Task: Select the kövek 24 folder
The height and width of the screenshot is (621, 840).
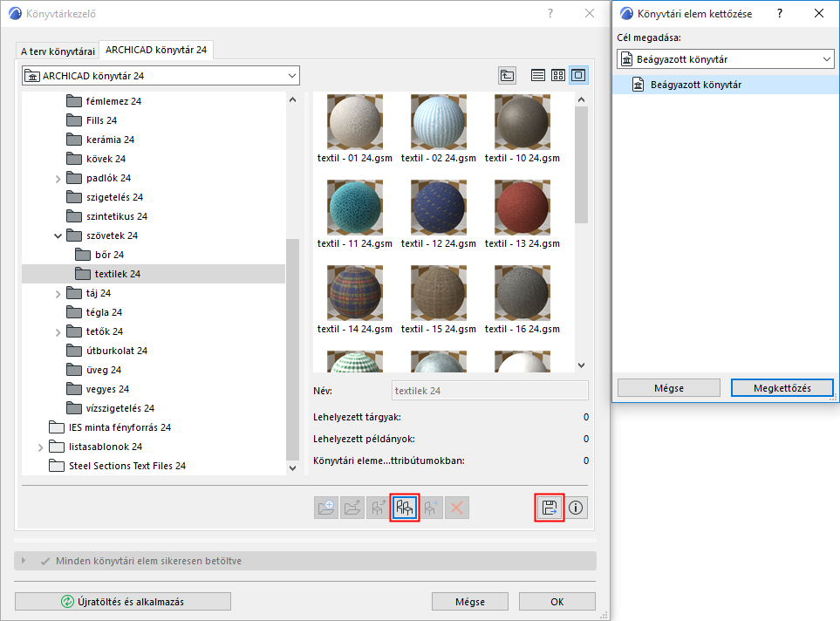Action: tap(96, 159)
